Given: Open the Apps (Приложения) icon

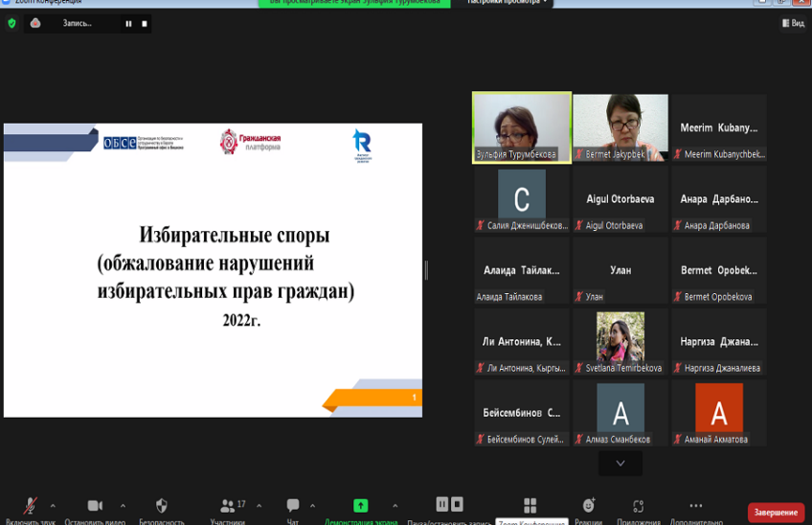Looking at the screenshot, I should tap(640, 506).
